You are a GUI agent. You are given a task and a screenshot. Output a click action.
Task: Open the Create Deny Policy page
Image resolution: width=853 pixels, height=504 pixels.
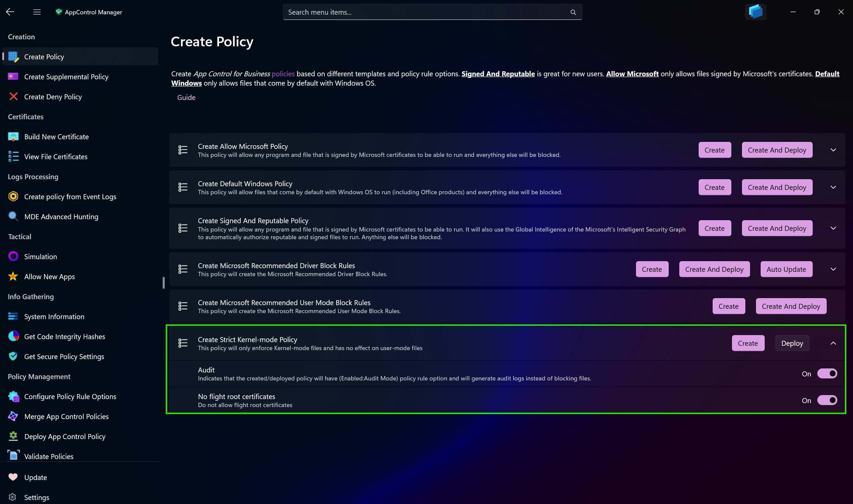80,97
